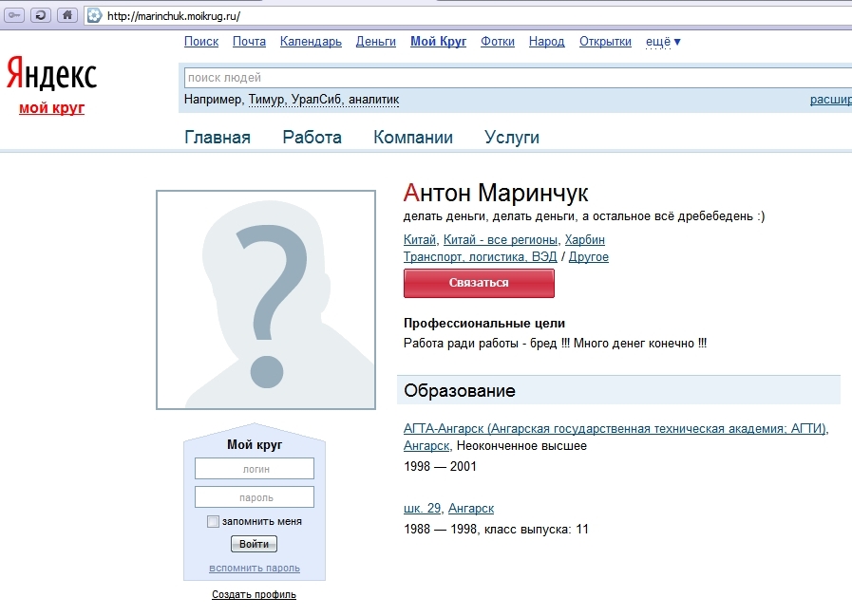
Task: Reload the page with the refresh icon
Action: pos(41,15)
